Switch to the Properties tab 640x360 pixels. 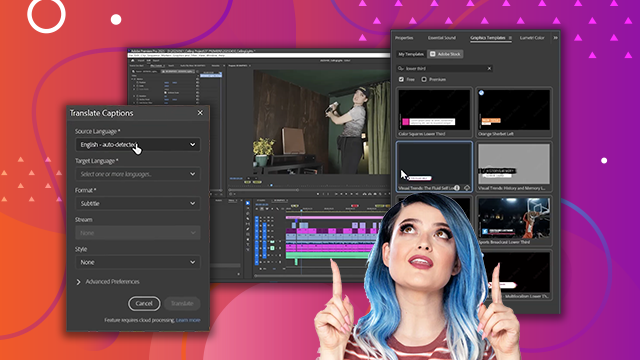404,38
